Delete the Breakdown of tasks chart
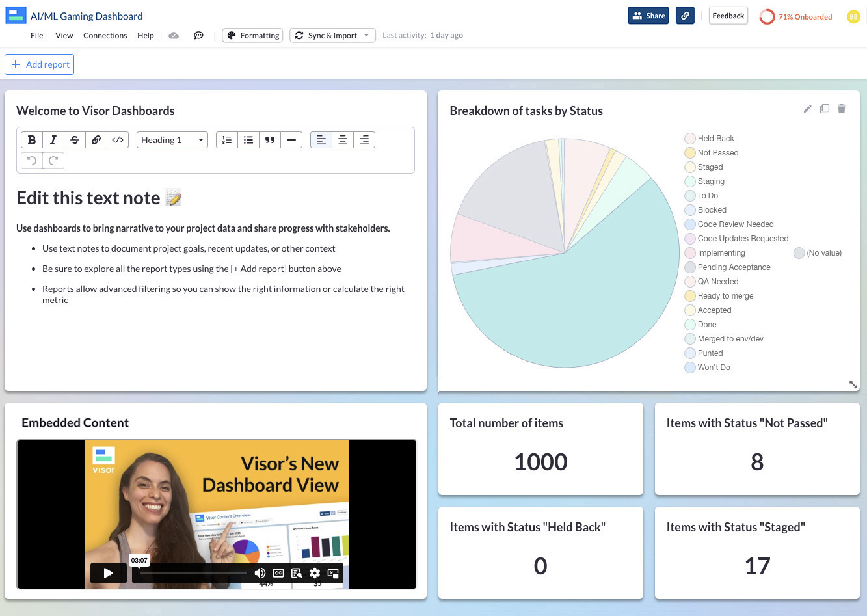This screenshot has width=867, height=616. point(842,109)
